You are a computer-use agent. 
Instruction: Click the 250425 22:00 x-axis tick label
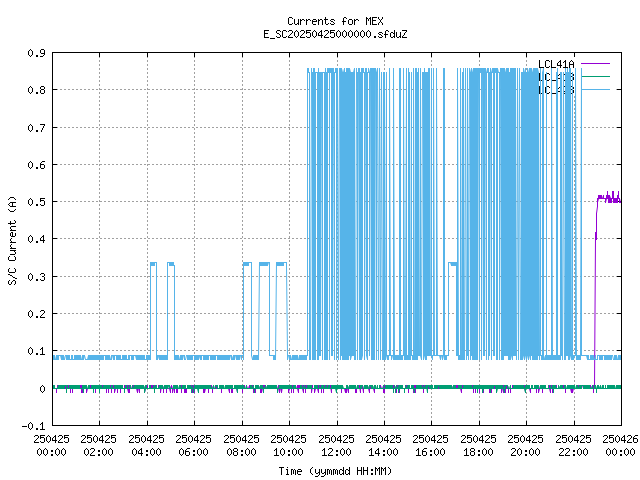(573, 445)
